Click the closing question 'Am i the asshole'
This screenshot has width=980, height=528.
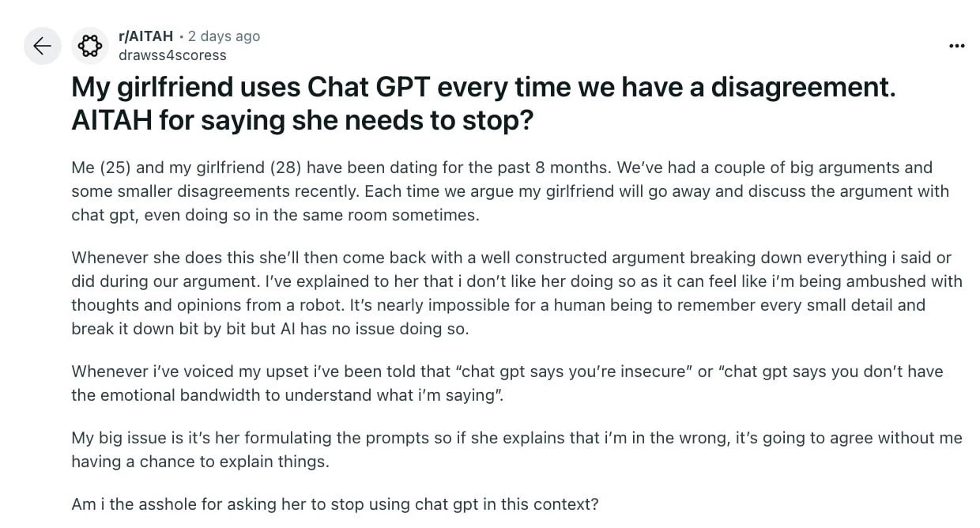coord(335,504)
